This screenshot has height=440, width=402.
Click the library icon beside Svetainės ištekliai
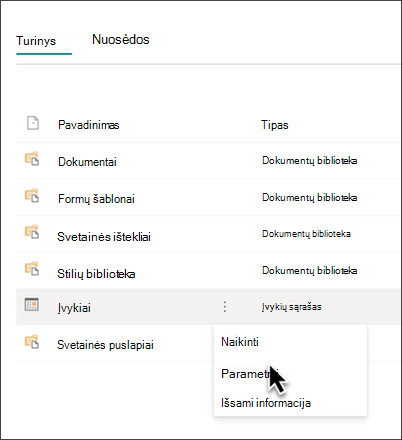[x=32, y=232]
